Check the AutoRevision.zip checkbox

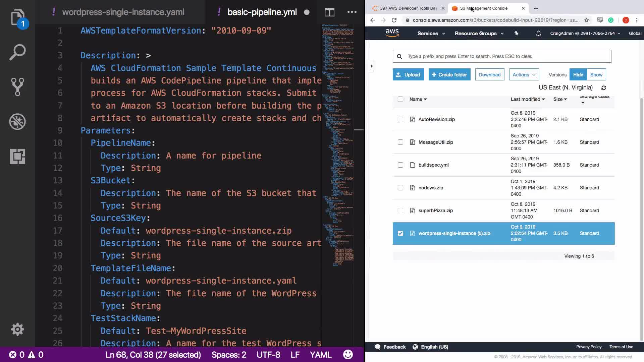pos(400,119)
